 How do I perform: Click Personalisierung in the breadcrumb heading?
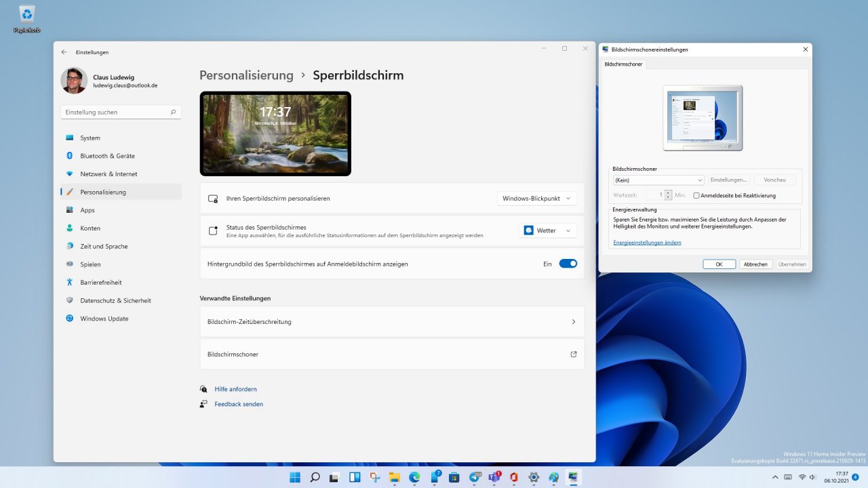[x=246, y=75]
